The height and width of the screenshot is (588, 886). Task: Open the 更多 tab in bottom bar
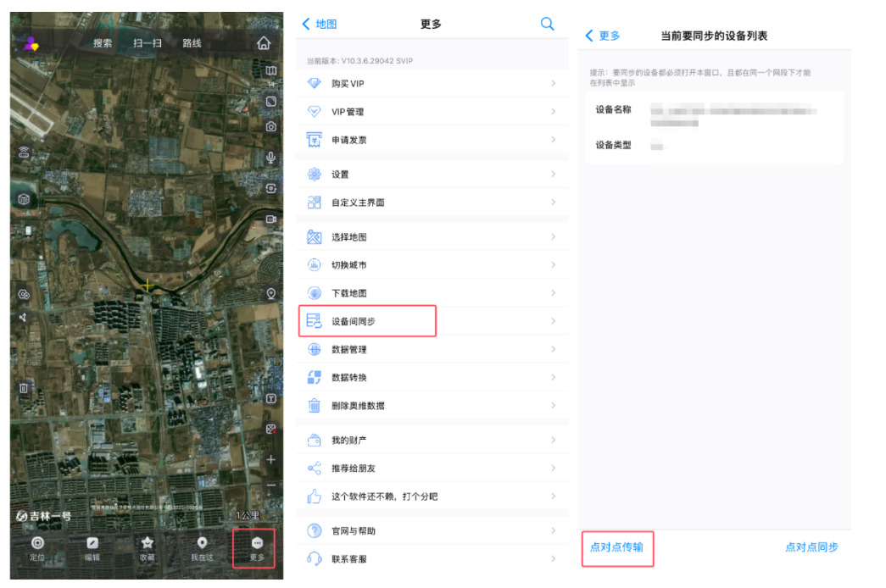tap(257, 548)
